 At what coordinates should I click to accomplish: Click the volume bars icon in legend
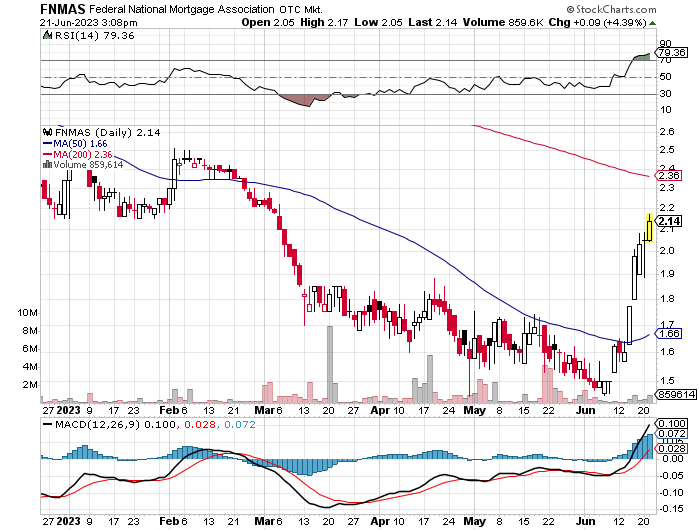(x=47, y=165)
